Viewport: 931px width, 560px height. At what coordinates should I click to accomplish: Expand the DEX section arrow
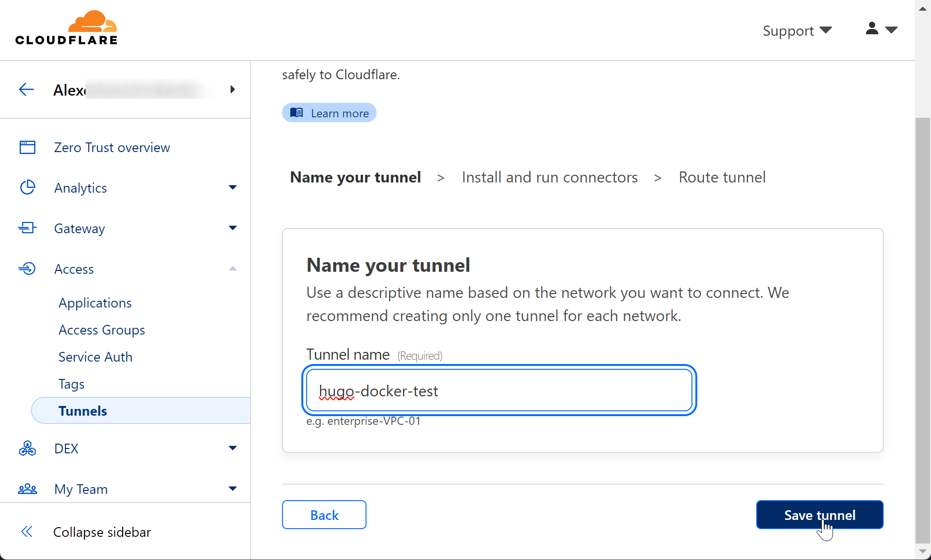[233, 448]
